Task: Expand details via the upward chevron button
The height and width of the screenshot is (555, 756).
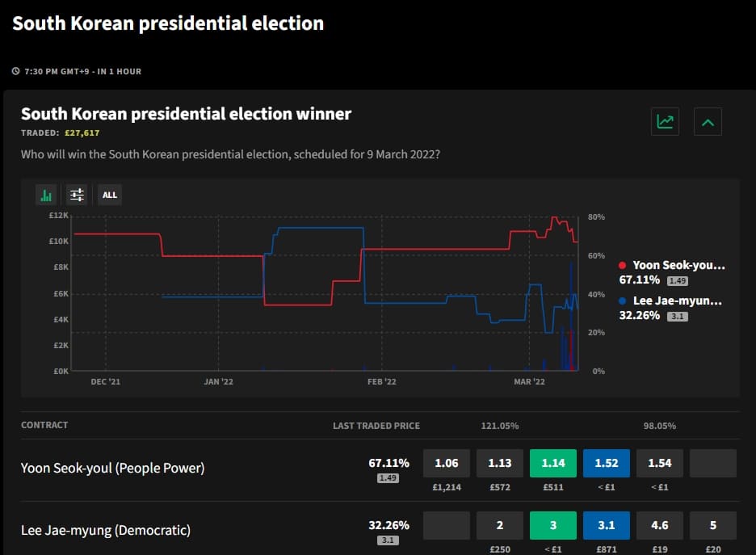Action: tap(708, 121)
